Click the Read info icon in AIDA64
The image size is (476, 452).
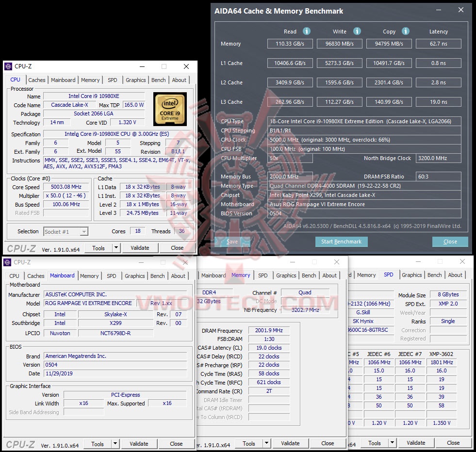(307, 31)
